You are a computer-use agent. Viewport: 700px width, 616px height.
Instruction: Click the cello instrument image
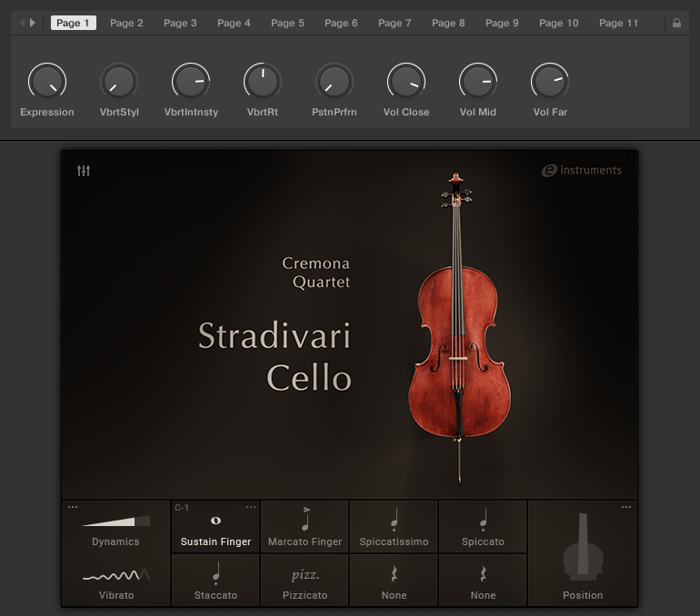(459, 328)
